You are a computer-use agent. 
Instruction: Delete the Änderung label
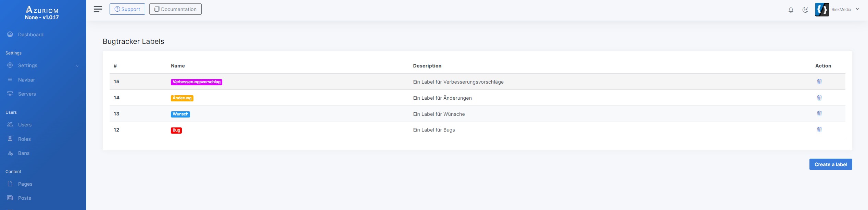pyautogui.click(x=819, y=98)
